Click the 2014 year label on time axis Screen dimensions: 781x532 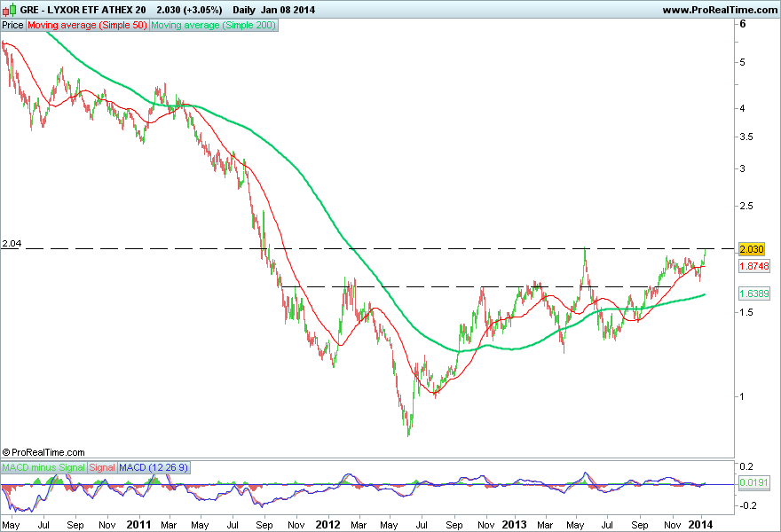(x=700, y=525)
